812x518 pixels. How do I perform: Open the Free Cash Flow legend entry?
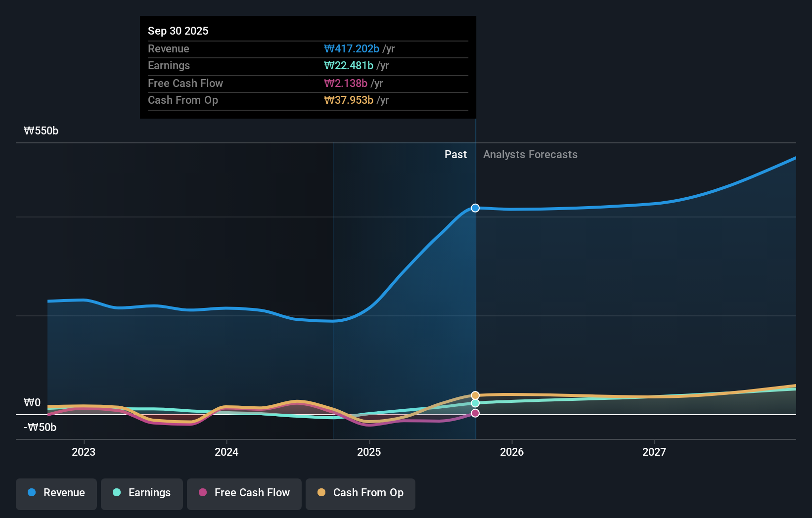click(x=244, y=493)
